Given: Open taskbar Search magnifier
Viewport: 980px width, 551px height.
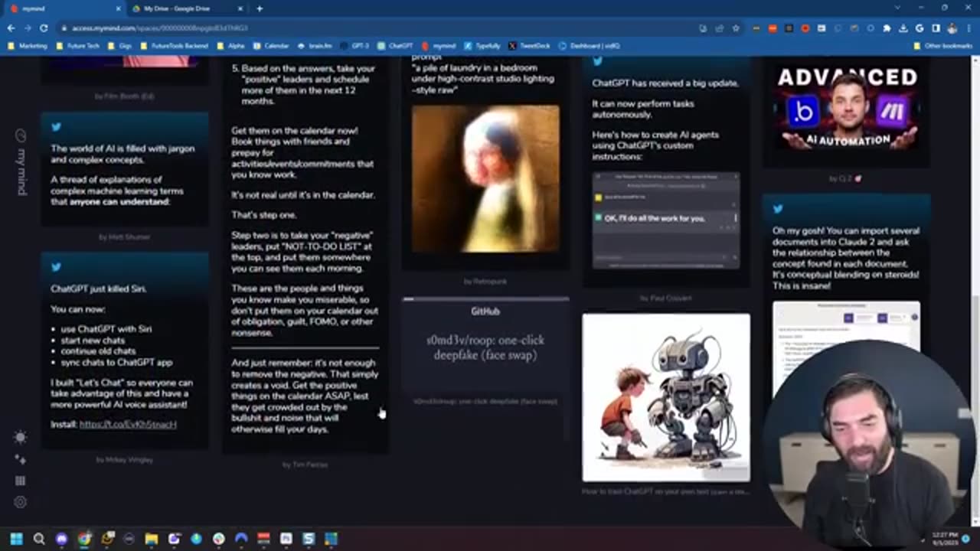Looking at the screenshot, I should 39,539.
